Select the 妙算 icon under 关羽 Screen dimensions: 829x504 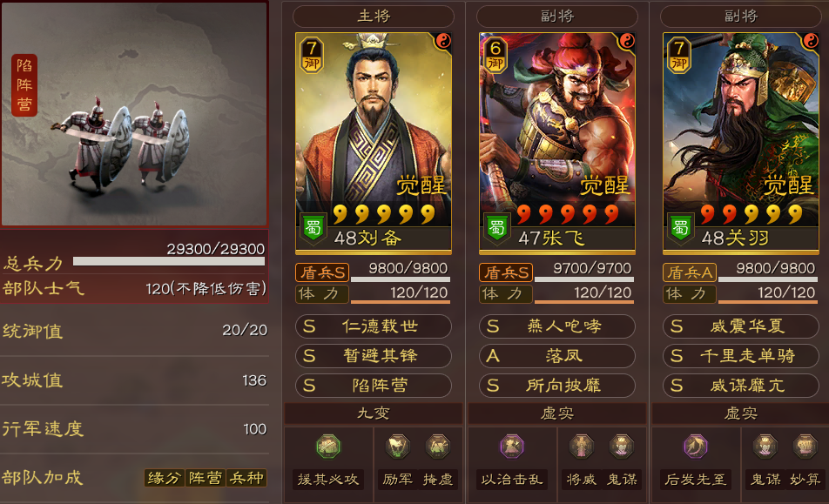click(805, 447)
